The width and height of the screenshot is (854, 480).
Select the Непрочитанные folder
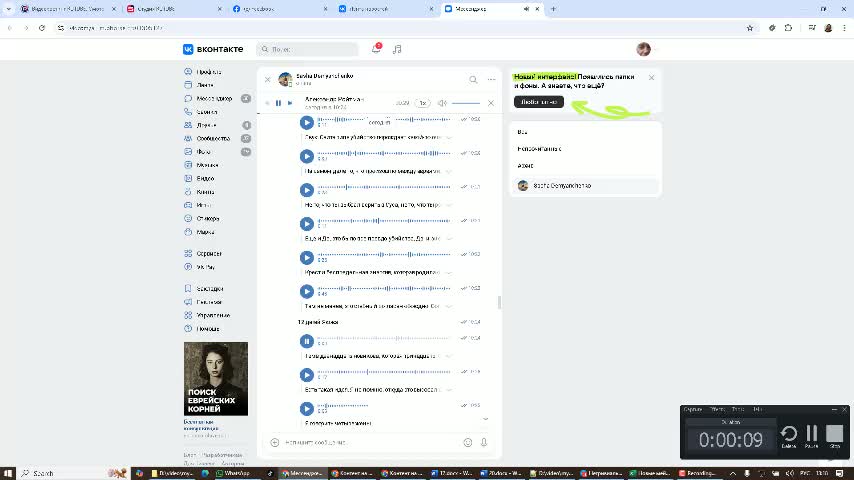point(585,149)
